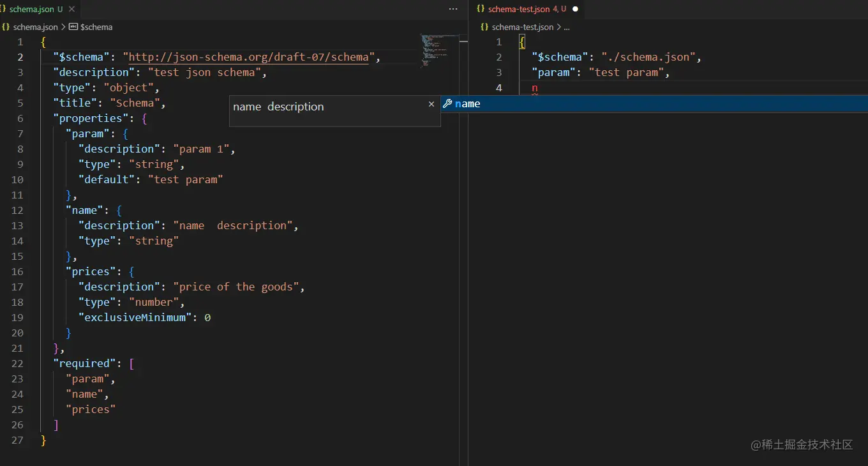Image resolution: width=868 pixels, height=466 pixels.
Task: Close the name description hover tooltip
Action: point(431,103)
